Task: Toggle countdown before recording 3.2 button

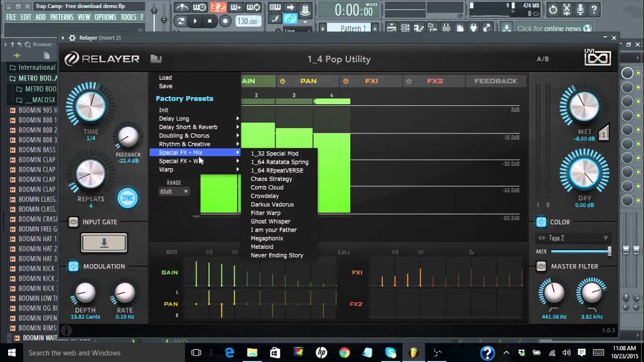Action: click(x=218, y=7)
